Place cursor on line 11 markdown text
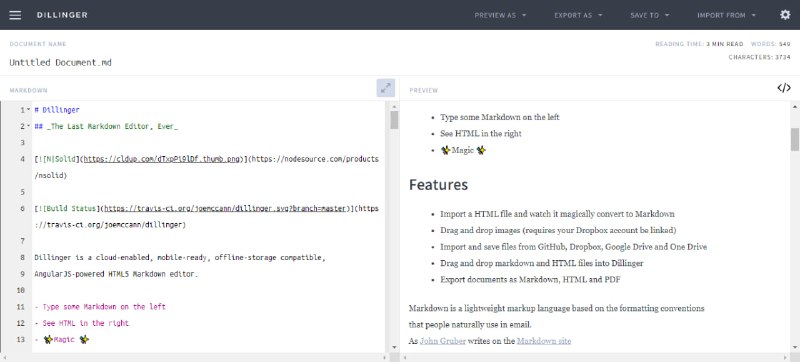 pos(100,307)
